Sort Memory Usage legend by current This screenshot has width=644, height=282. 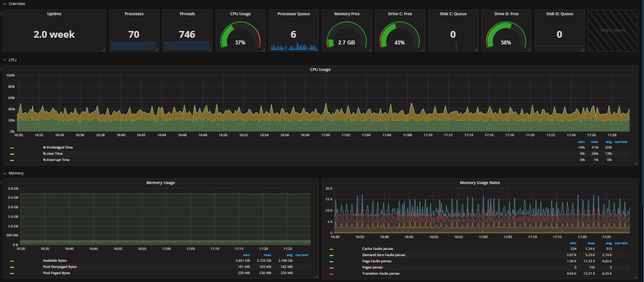pyautogui.click(x=302, y=255)
